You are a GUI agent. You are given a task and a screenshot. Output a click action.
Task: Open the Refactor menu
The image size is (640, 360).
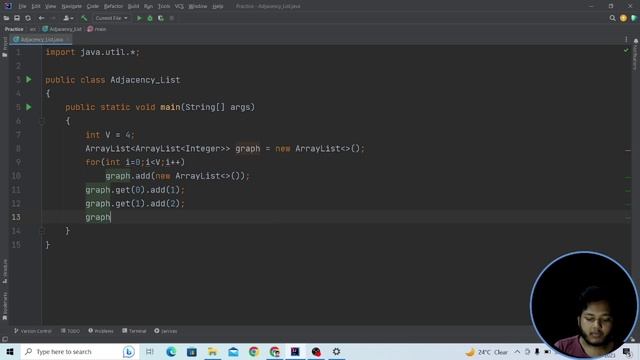[113, 6]
